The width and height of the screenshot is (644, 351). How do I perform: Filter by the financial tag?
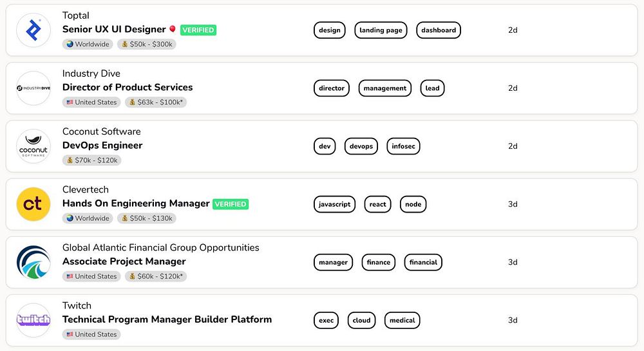pyautogui.click(x=424, y=262)
